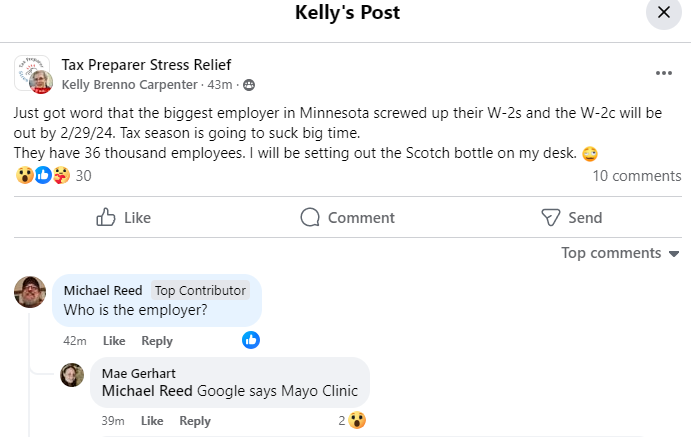Open Tax Preparer Stress Relief group avatar

pyautogui.click(x=33, y=74)
